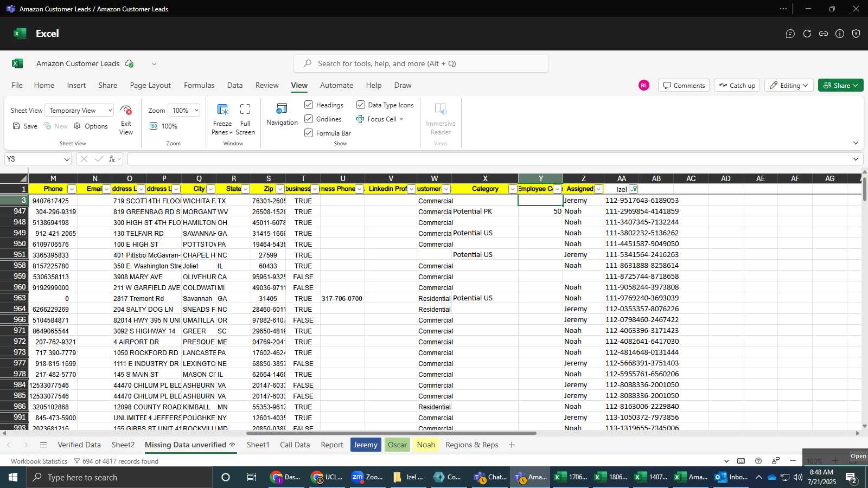Viewport: 868px width, 488px height.
Task: Open the Page Layout ribbon tab
Action: (150, 85)
